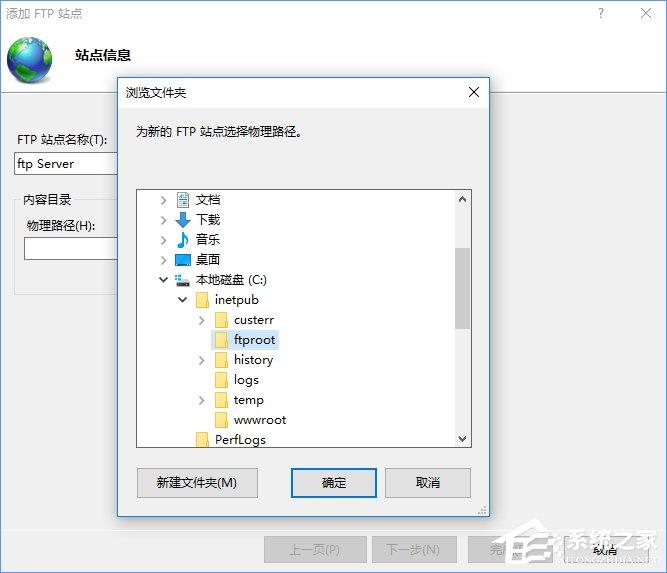Click the ftproot folder icon
This screenshot has height=573, width=667.
coord(221,340)
